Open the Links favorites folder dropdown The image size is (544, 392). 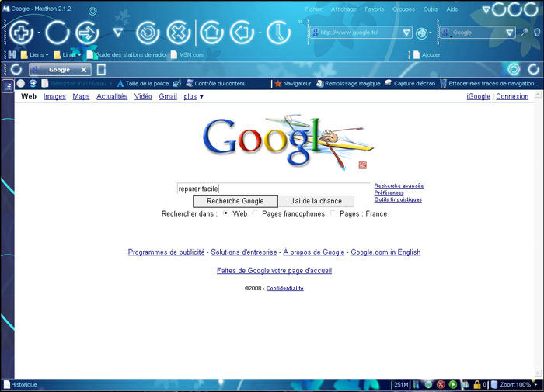click(x=68, y=55)
